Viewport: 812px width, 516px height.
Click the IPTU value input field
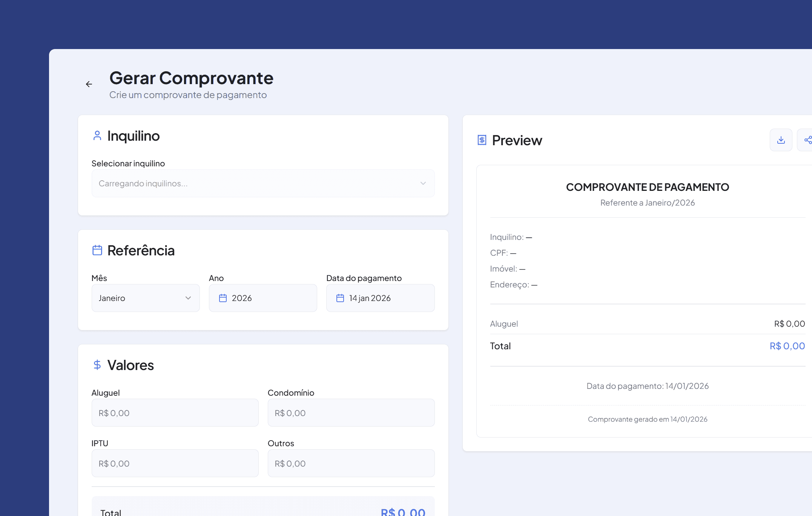click(175, 463)
